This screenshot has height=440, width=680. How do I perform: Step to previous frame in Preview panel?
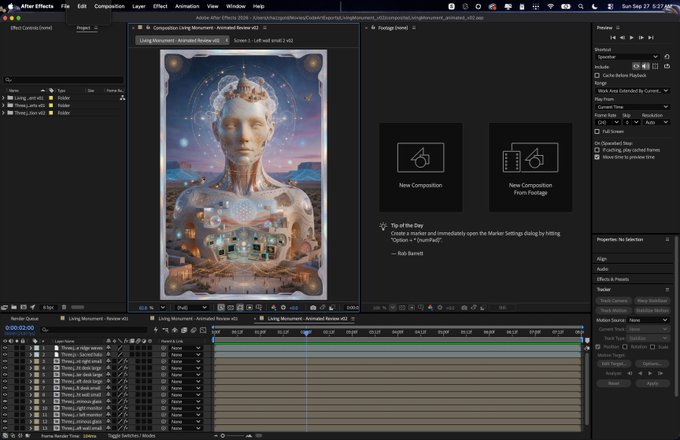(x=622, y=38)
